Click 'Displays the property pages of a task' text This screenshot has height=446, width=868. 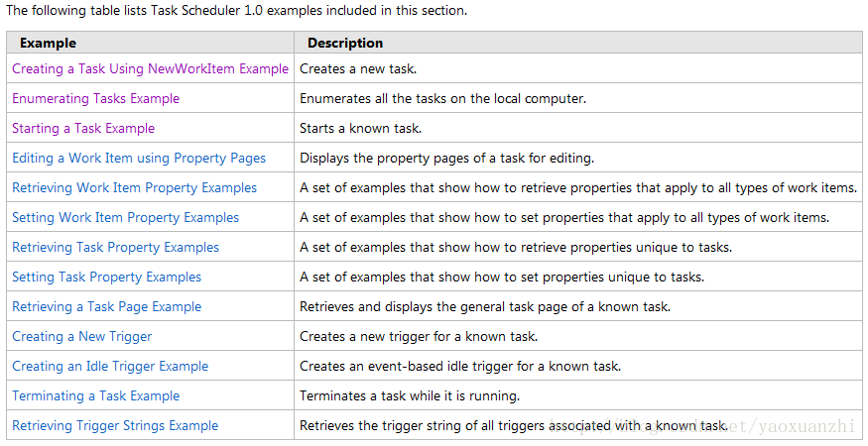pos(446,159)
